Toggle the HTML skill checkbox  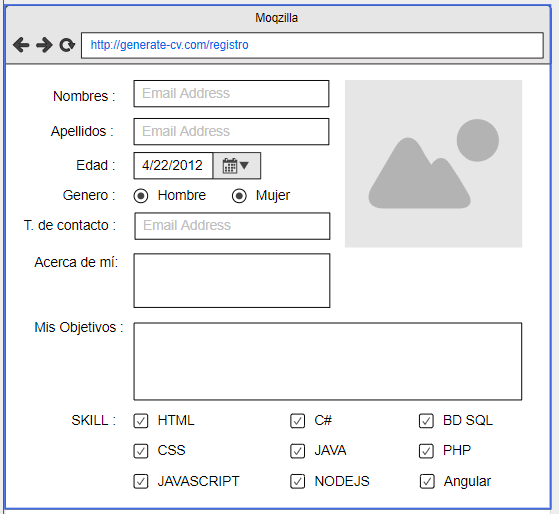click(141, 421)
